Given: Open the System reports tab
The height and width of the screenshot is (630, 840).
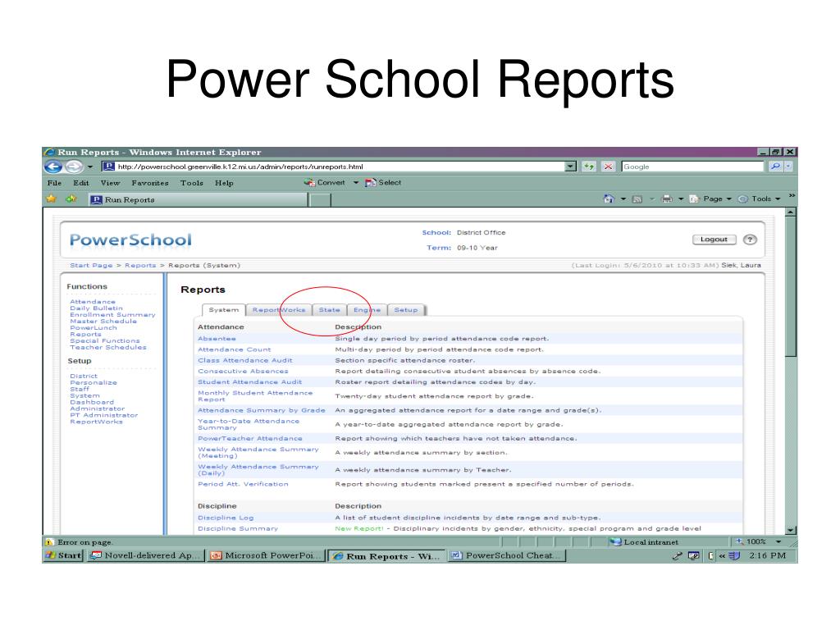Looking at the screenshot, I should (224, 309).
